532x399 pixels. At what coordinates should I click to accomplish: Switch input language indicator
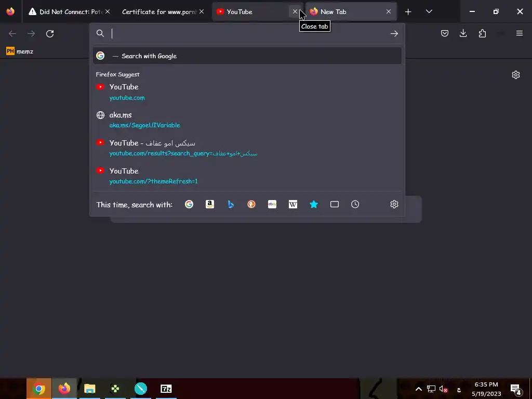point(459,389)
